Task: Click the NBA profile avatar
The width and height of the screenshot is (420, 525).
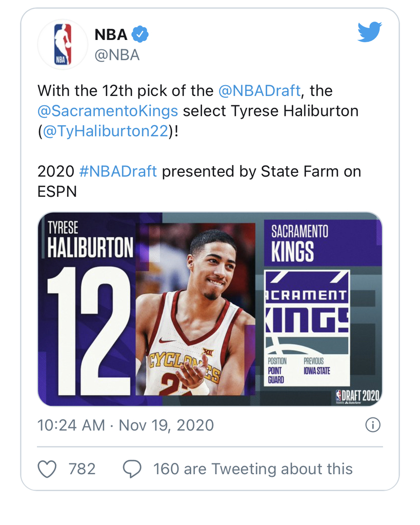Action: point(63,44)
